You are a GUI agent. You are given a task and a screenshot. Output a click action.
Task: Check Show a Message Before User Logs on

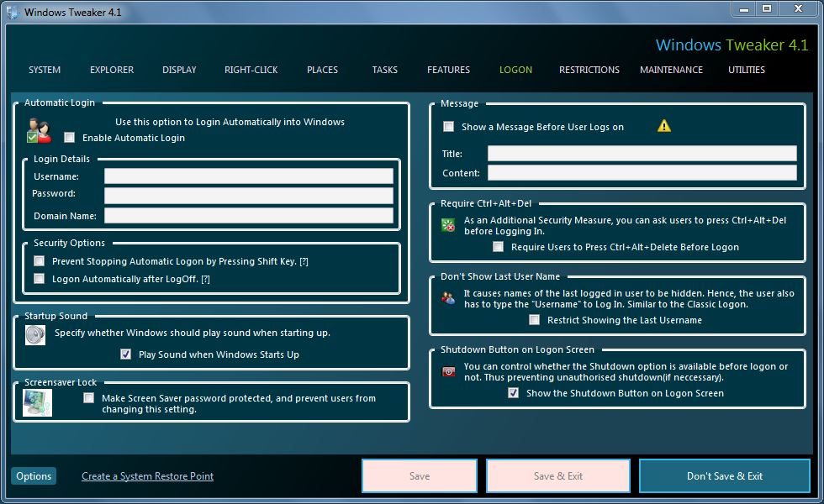[x=448, y=127]
